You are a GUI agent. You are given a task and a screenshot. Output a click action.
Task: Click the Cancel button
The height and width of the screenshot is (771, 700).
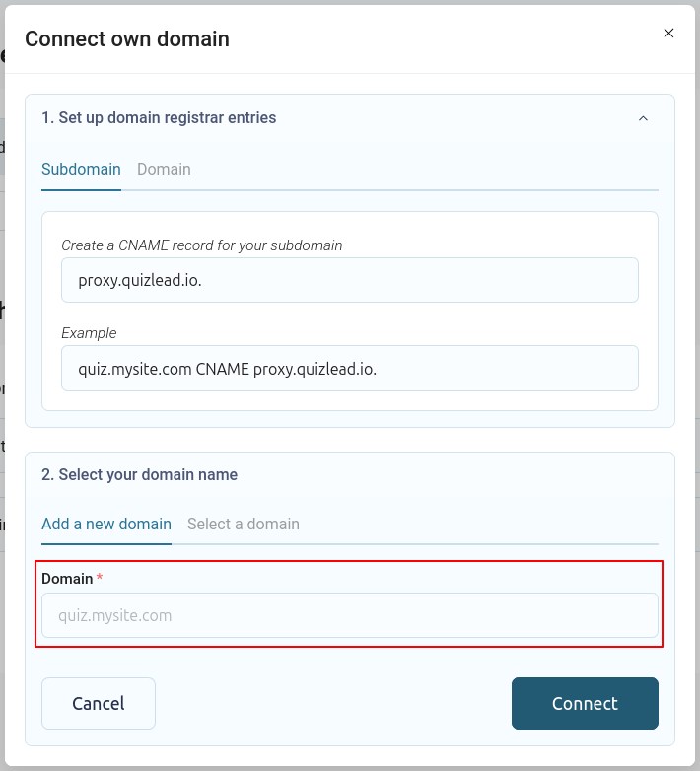pos(99,703)
